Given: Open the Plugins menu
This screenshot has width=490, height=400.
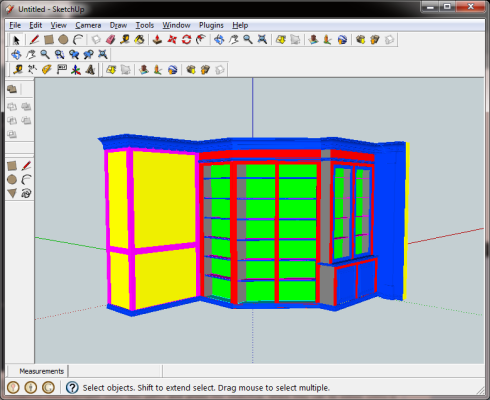Looking at the screenshot, I should pyautogui.click(x=211, y=25).
